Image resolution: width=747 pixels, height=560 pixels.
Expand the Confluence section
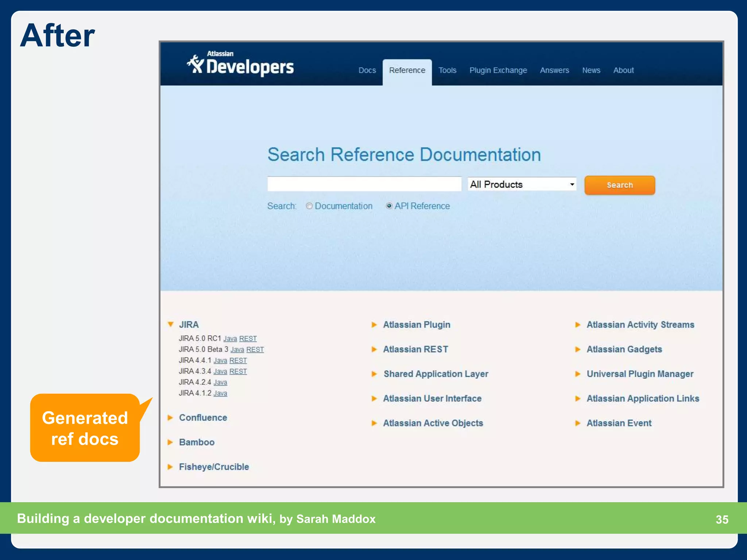click(x=170, y=418)
